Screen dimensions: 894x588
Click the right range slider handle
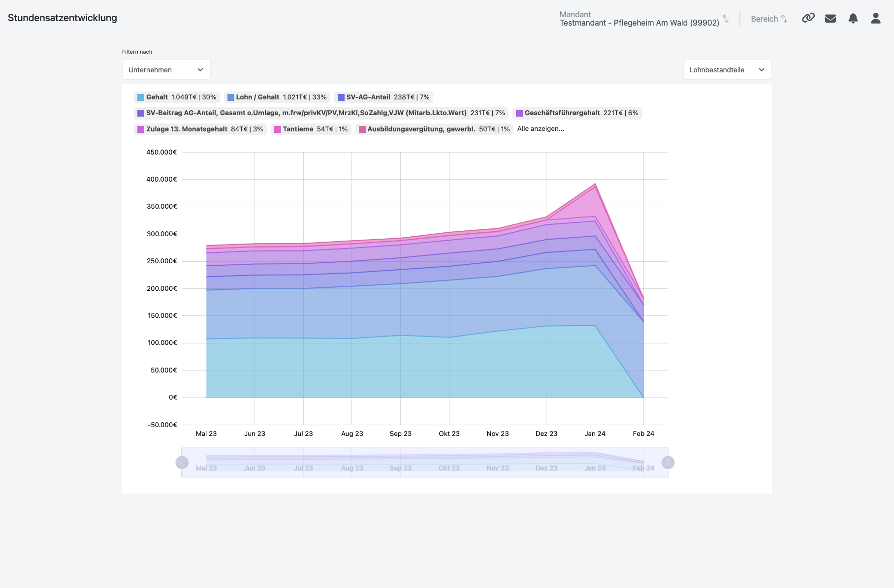point(668,463)
